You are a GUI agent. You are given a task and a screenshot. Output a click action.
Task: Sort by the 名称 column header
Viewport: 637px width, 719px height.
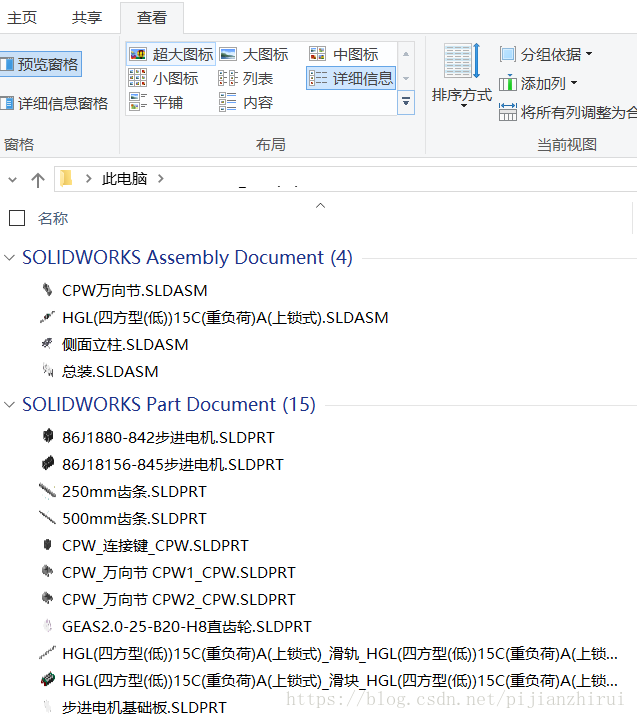53,218
